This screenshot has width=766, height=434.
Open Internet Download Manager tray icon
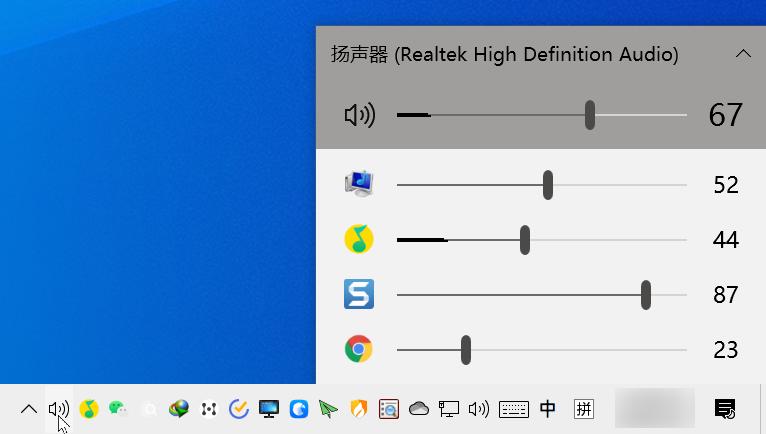179,409
